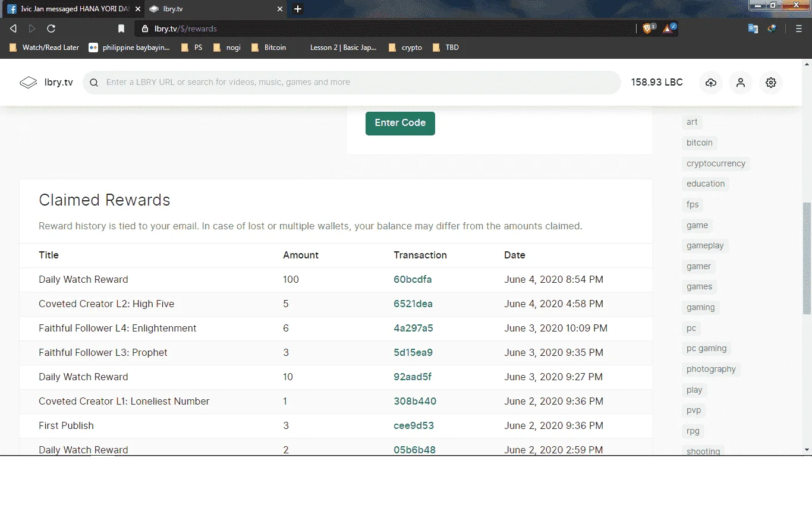Viewport: 812px width, 505px height.
Task: Select the cryptocurrency tag
Action: pyautogui.click(x=716, y=163)
